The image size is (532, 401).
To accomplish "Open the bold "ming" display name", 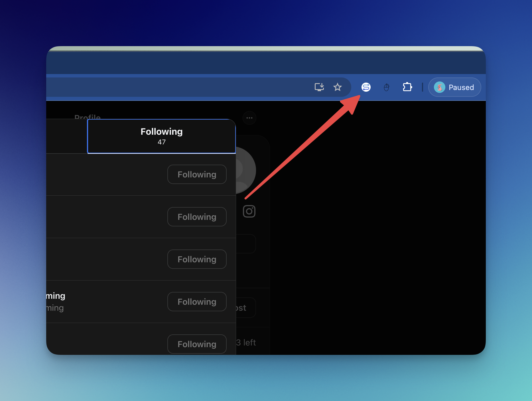I will click(56, 296).
